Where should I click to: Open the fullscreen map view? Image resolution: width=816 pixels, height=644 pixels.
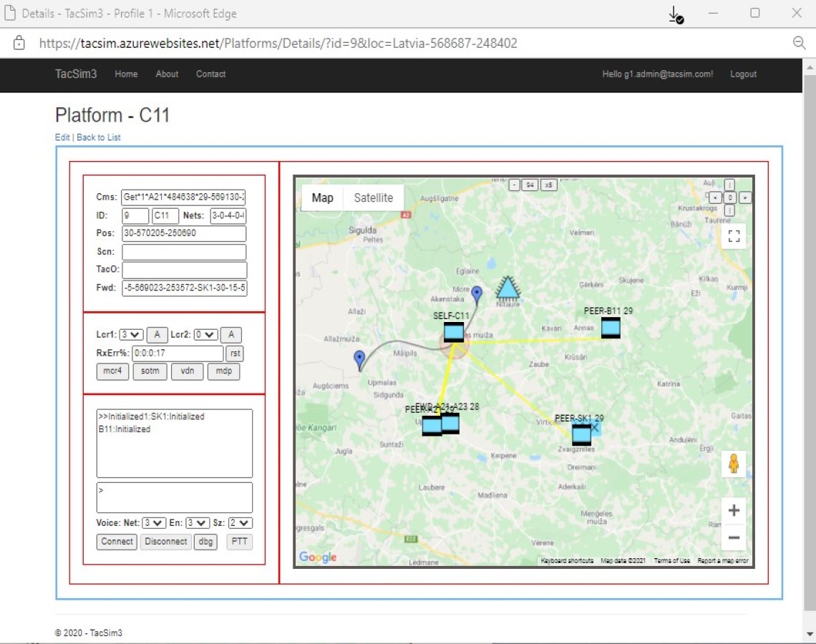733,235
